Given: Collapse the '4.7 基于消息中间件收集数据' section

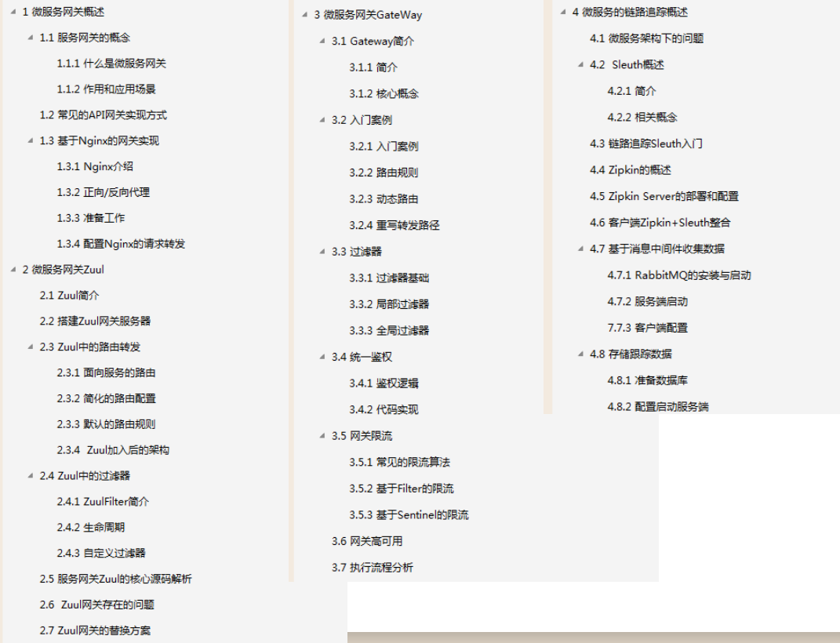Looking at the screenshot, I should pyautogui.click(x=580, y=249).
